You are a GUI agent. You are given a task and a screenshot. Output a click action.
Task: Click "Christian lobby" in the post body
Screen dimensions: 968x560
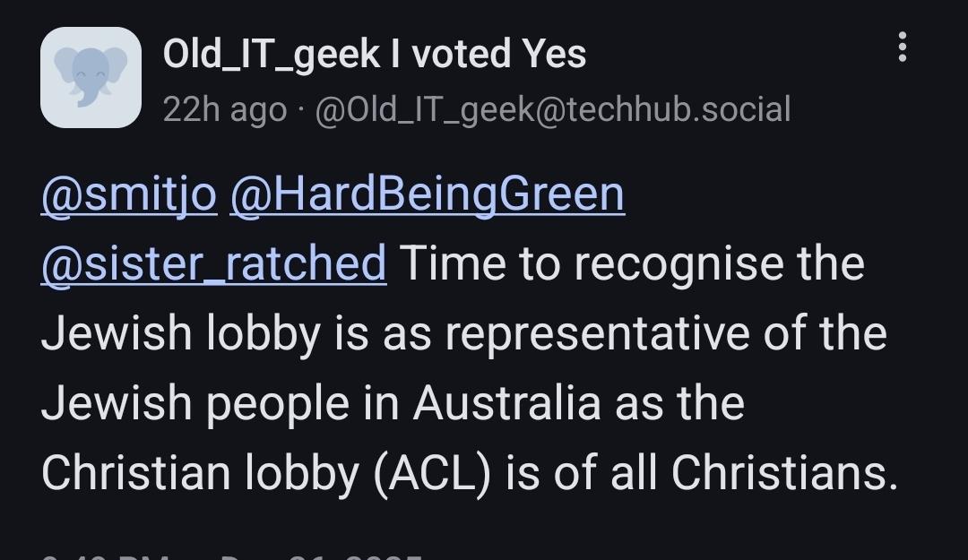(199, 474)
